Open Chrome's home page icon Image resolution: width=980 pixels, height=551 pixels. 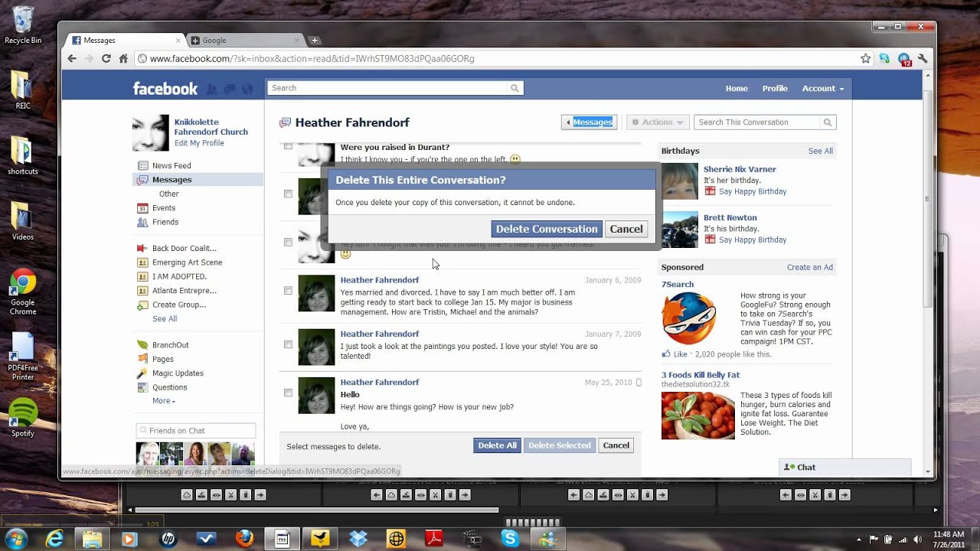point(123,58)
